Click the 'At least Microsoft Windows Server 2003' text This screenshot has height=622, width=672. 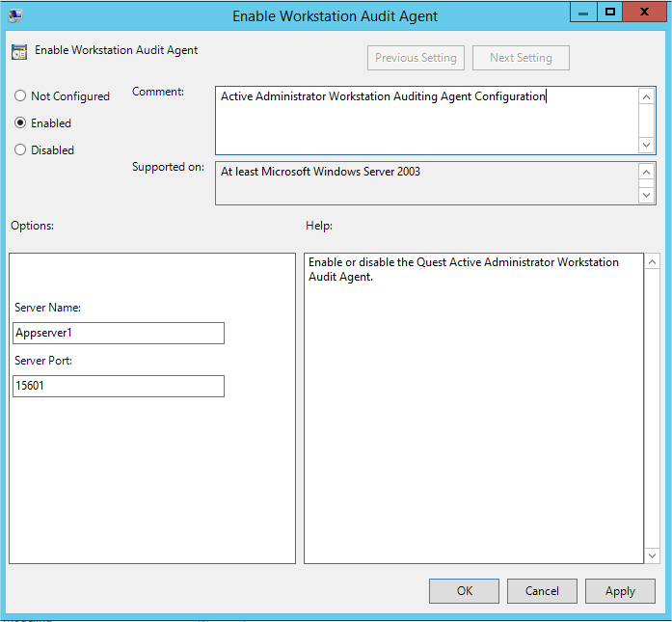pos(320,172)
